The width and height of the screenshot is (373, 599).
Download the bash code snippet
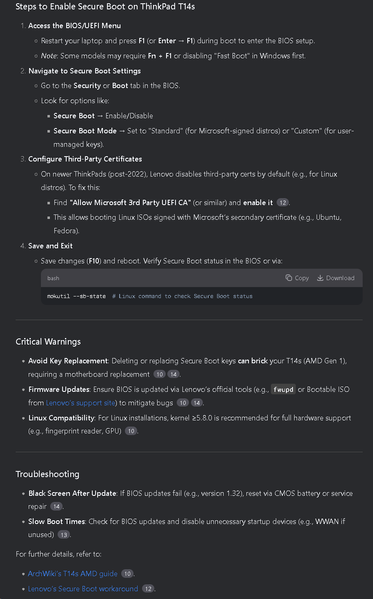[336, 278]
